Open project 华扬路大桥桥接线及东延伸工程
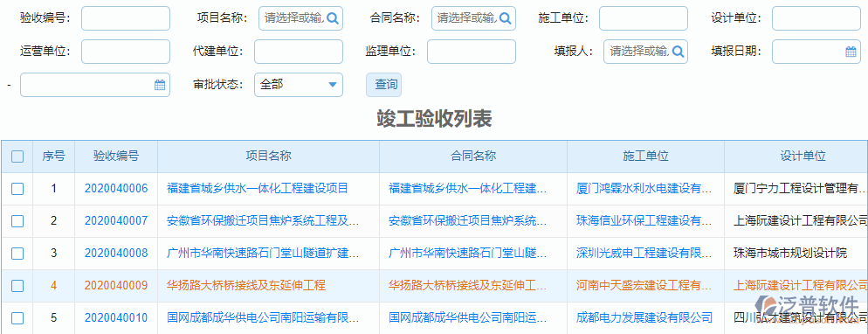This screenshot has height=334, width=868. (246, 286)
